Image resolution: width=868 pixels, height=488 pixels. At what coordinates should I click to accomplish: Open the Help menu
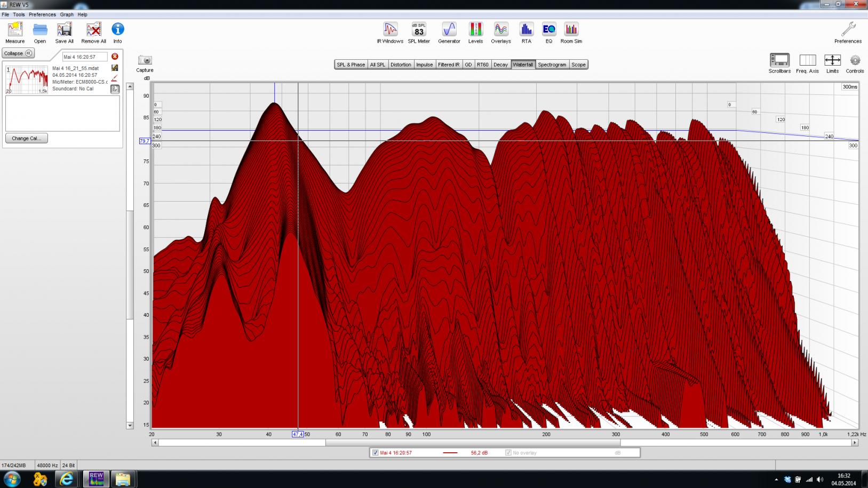click(82, 14)
